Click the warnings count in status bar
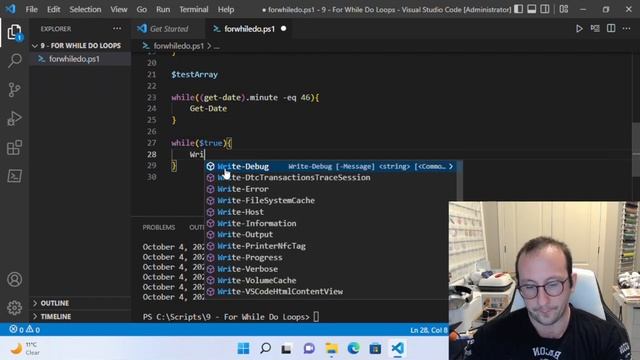This screenshot has width=640, height=360. point(33,329)
